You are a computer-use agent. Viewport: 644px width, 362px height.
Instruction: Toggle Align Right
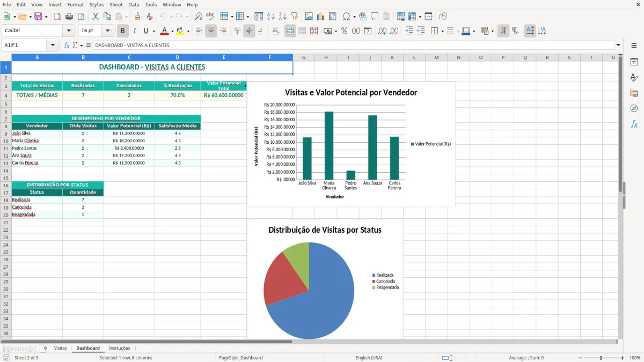pos(223,31)
